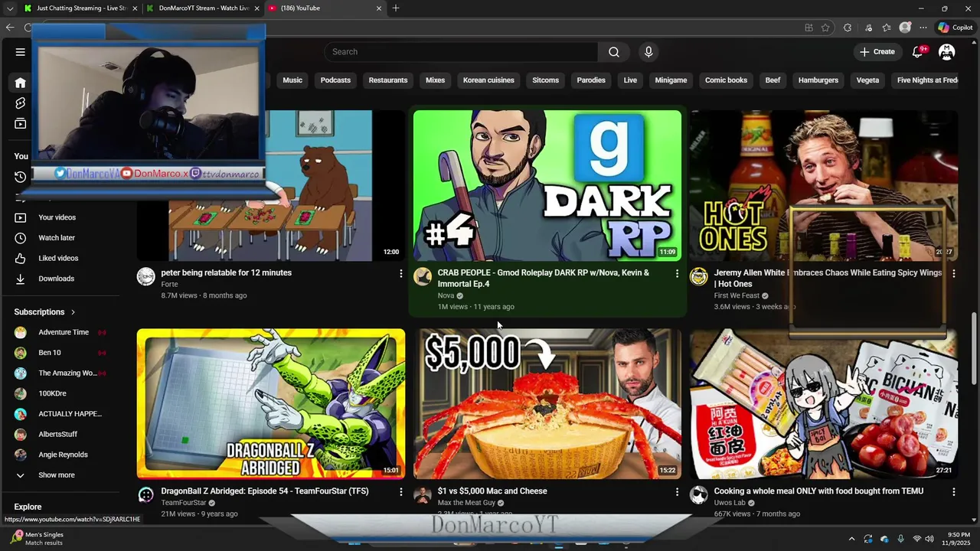Open the YouTube account avatar menu
Screen dimensions: 980x551
(x=947, y=52)
